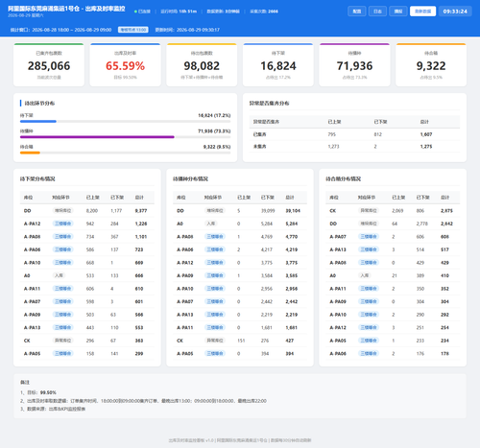The image size is (480, 448).
Task: Click the 2,842 total in DD row
Action: [446, 224]
